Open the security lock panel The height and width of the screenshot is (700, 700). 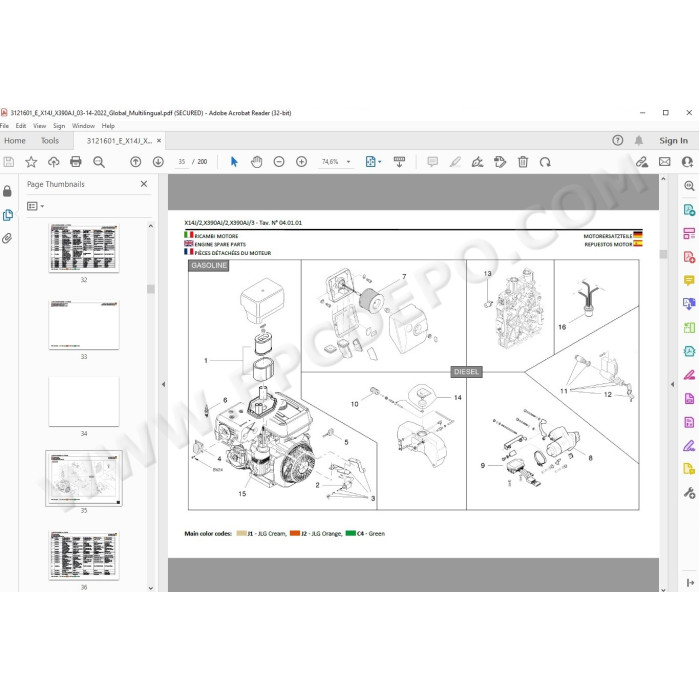coord(7,192)
